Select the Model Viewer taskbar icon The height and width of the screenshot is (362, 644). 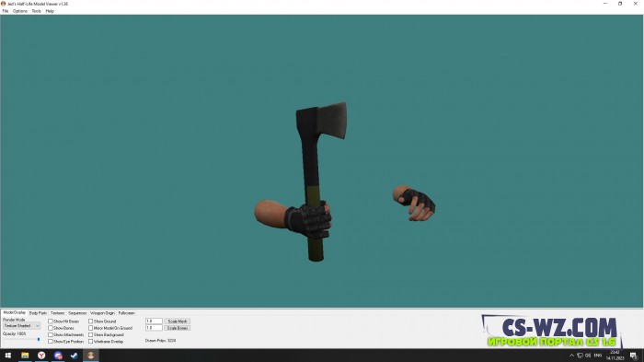point(91,356)
